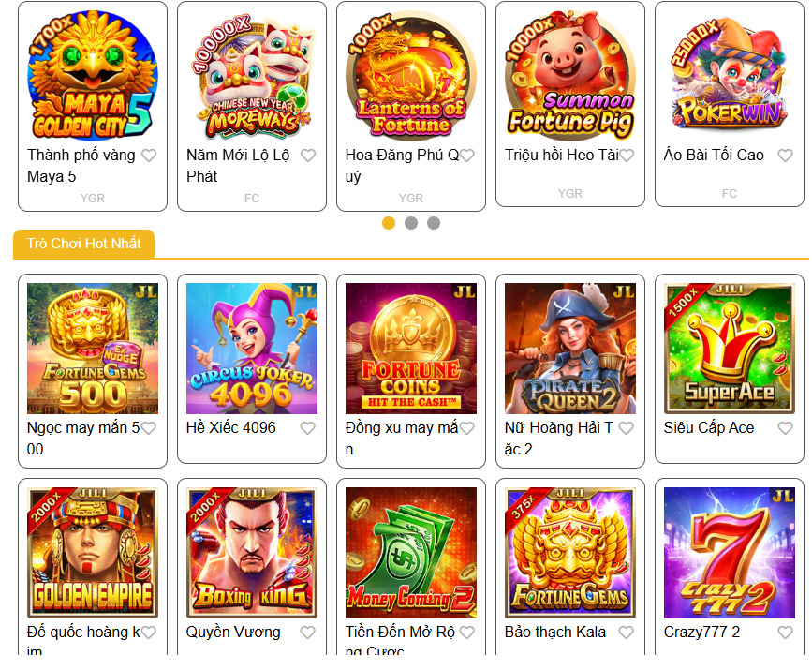Viewport: 812px width, 670px height.
Task: Open the Pirate Queen 2 game thumbnail
Action: [570, 349]
